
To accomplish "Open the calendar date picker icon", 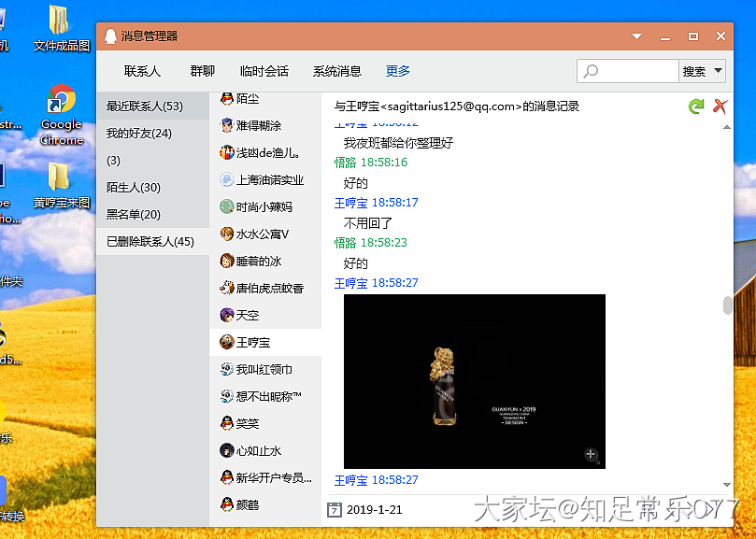I will pyautogui.click(x=335, y=510).
